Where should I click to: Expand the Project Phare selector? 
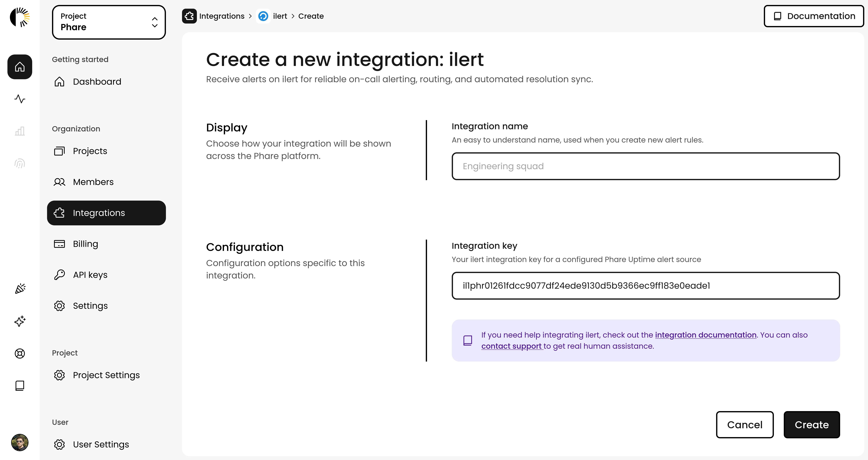click(x=108, y=22)
